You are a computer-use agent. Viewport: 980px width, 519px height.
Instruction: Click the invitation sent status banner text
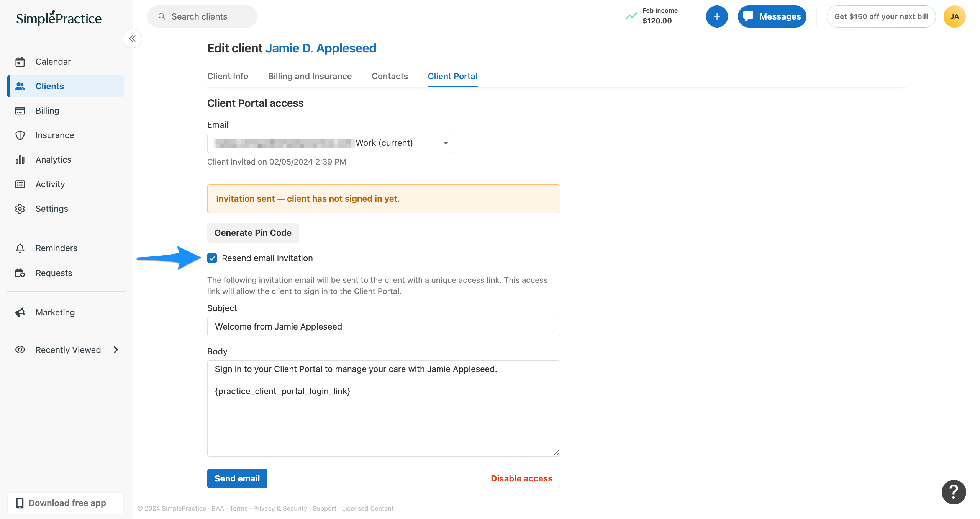coord(308,199)
